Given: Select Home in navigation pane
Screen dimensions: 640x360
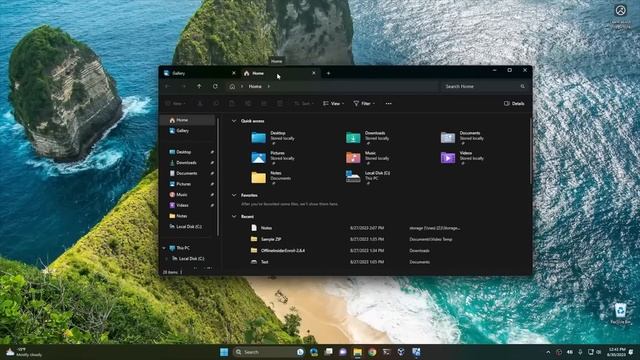Looking at the screenshot, I should [187, 120].
